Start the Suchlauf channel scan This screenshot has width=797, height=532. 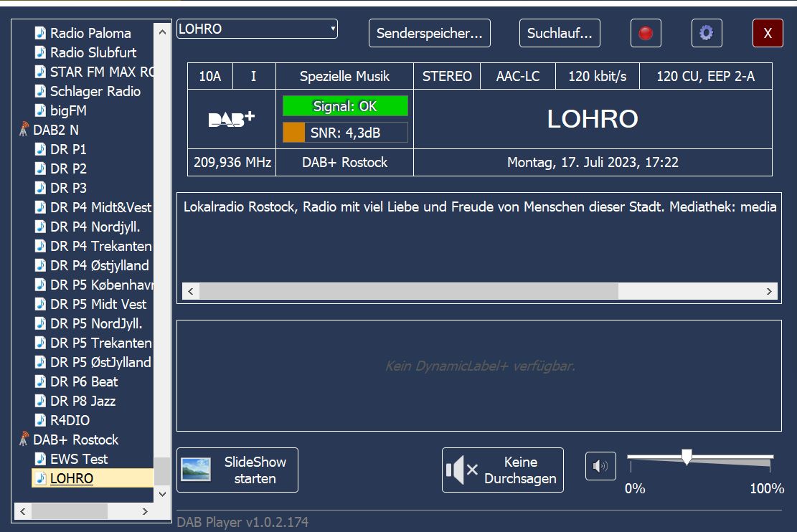pos(560,33)
